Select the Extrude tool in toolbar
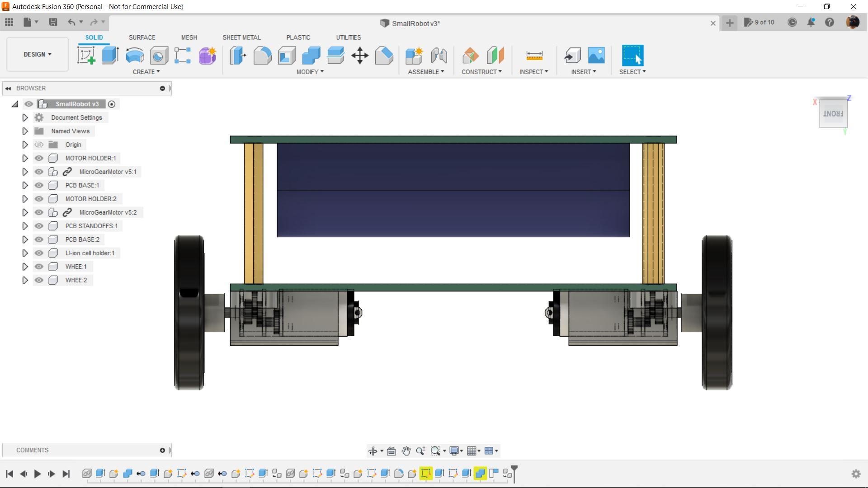 click(110, 56)
